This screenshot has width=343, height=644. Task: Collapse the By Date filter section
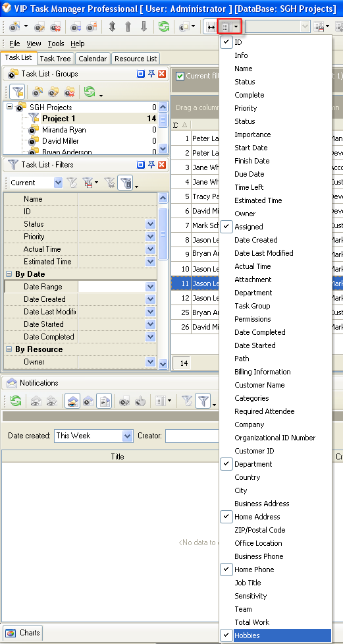coord(8,274)
